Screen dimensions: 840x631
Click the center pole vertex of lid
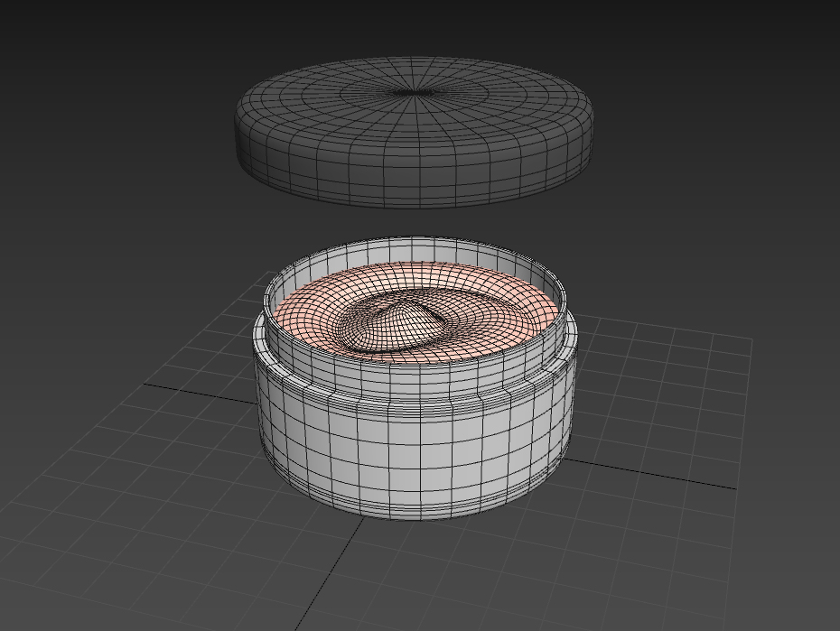point(414,93)
